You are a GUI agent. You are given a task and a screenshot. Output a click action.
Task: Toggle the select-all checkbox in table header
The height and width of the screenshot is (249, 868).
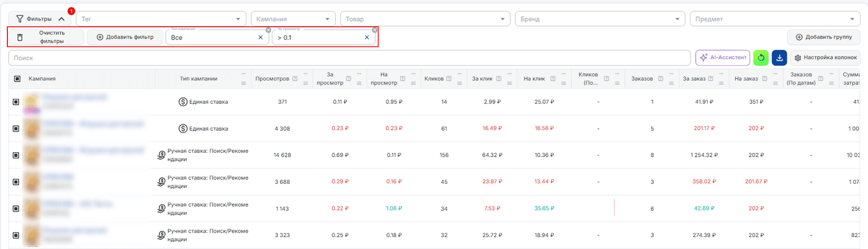17,79
